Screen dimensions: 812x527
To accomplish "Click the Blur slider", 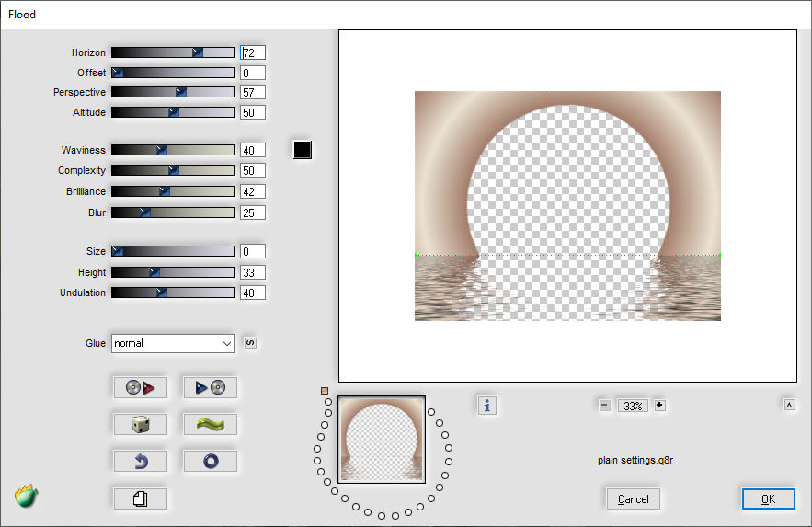I will pyautogui.click(x=173, y=212).
